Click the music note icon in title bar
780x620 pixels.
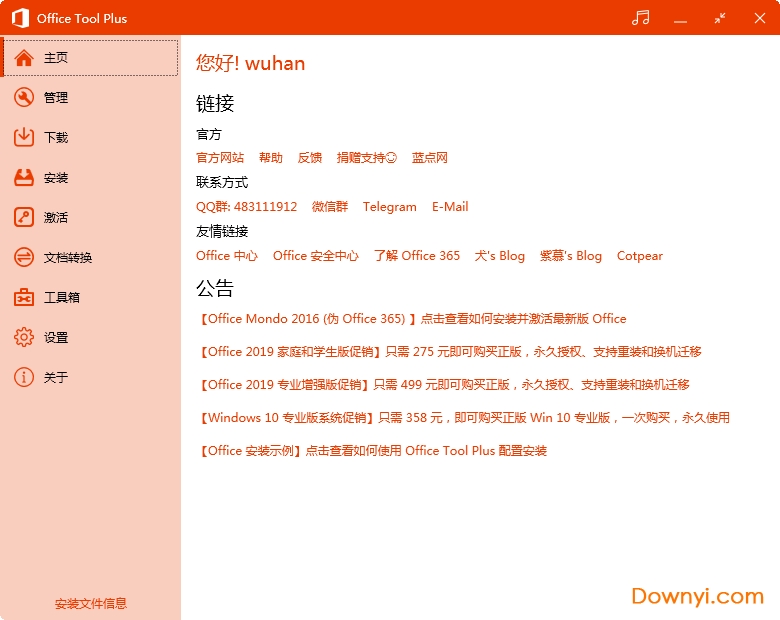click(x=641, y=18)
